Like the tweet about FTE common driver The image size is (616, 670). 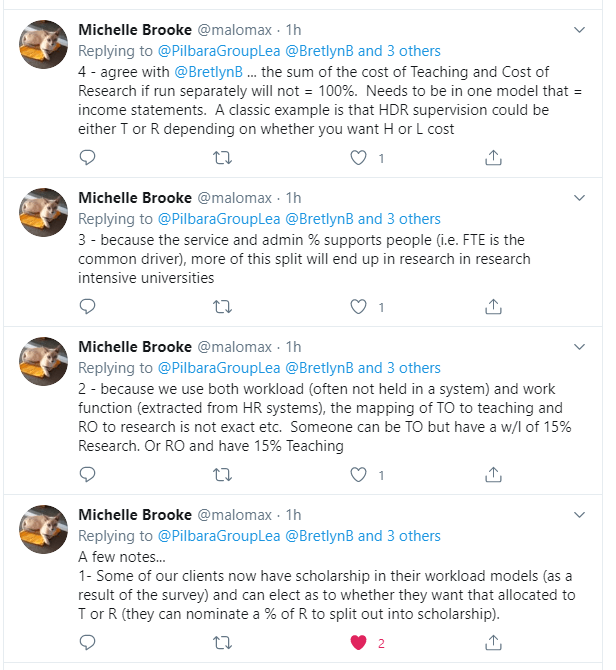(358, 307)
